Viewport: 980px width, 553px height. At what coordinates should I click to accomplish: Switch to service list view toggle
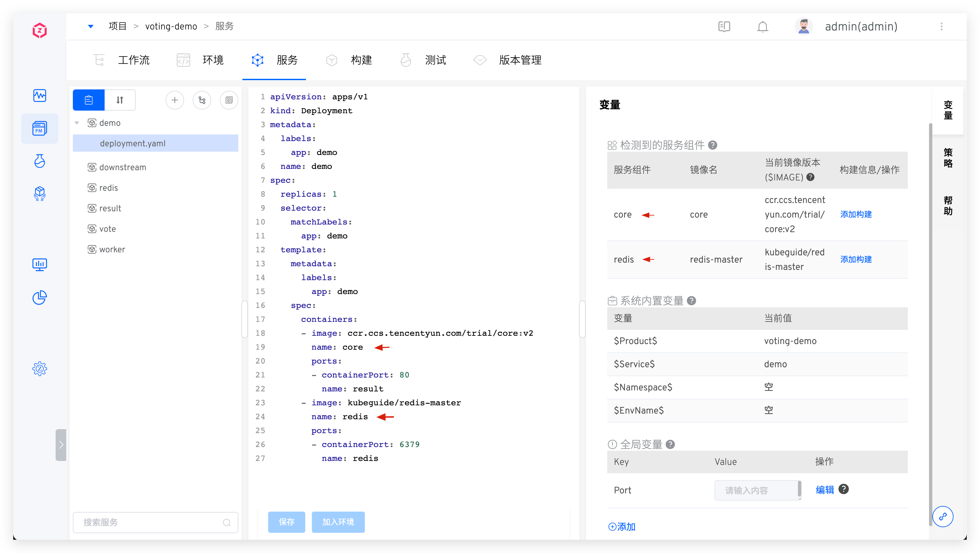click(89, 100)
